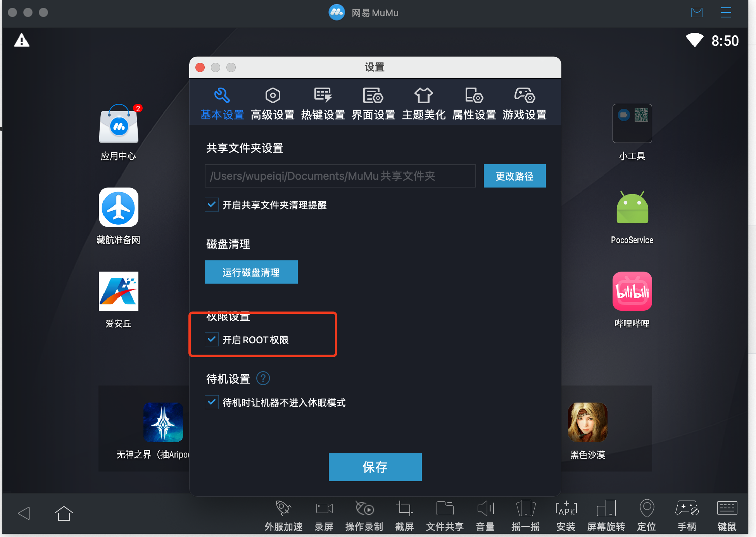Uncheck 开启 ROOT 权限 checkbox
This screenshot has height=537, width=756.
[x=212, y=339]
